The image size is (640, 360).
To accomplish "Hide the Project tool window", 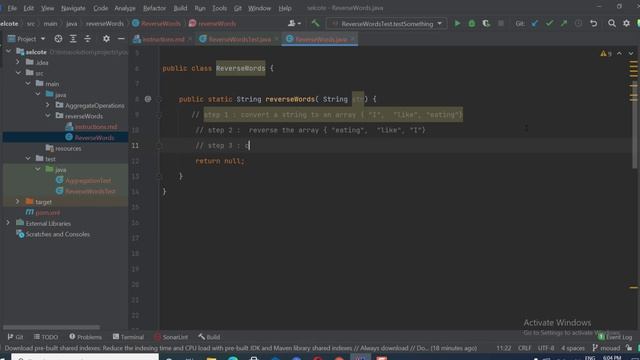I will pos(121,39).
